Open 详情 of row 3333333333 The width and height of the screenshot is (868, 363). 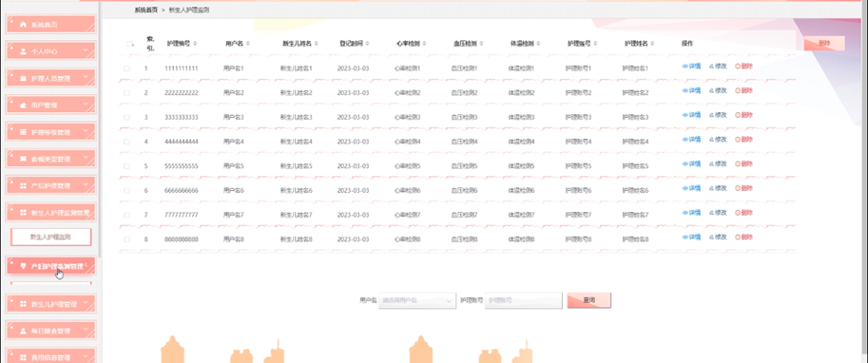[691, 115]
